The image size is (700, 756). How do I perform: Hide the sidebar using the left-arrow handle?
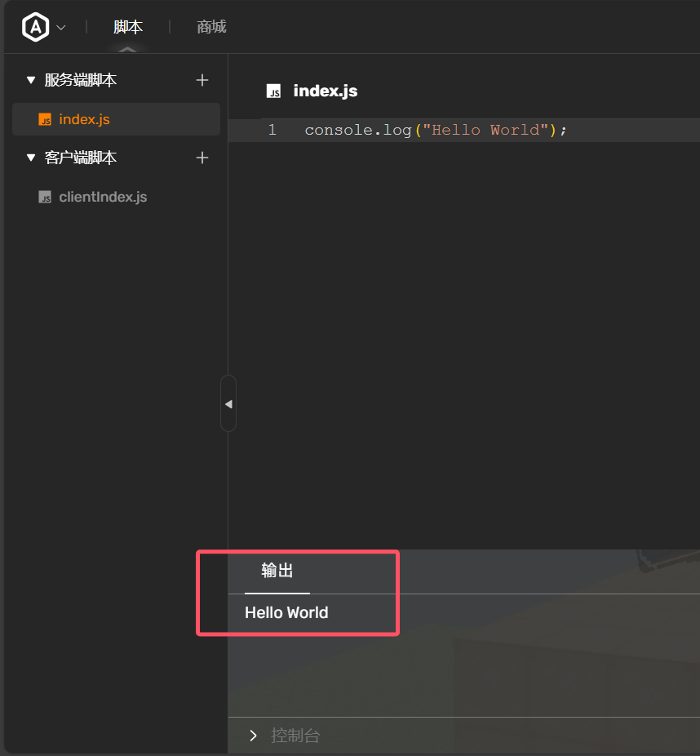tap(228, 403)
